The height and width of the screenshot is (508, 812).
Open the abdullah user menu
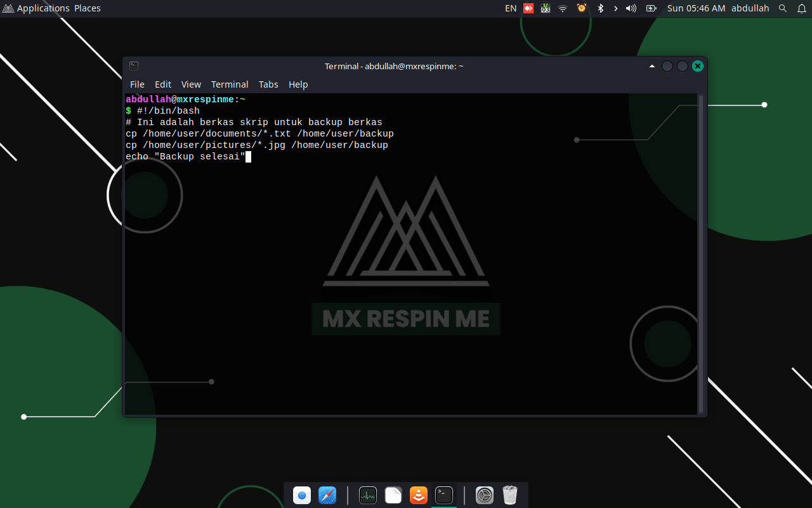coord(750,8)
